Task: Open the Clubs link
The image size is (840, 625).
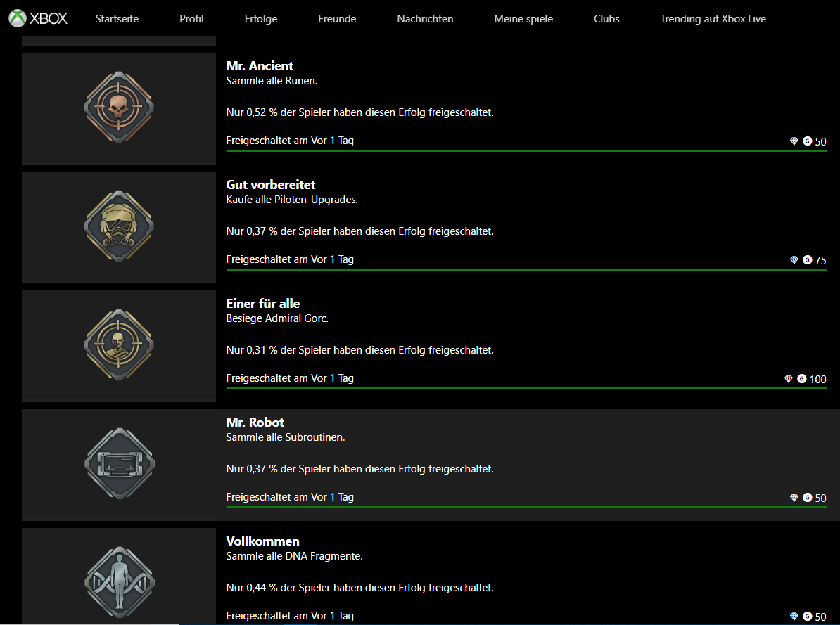Action: (606, 19)
